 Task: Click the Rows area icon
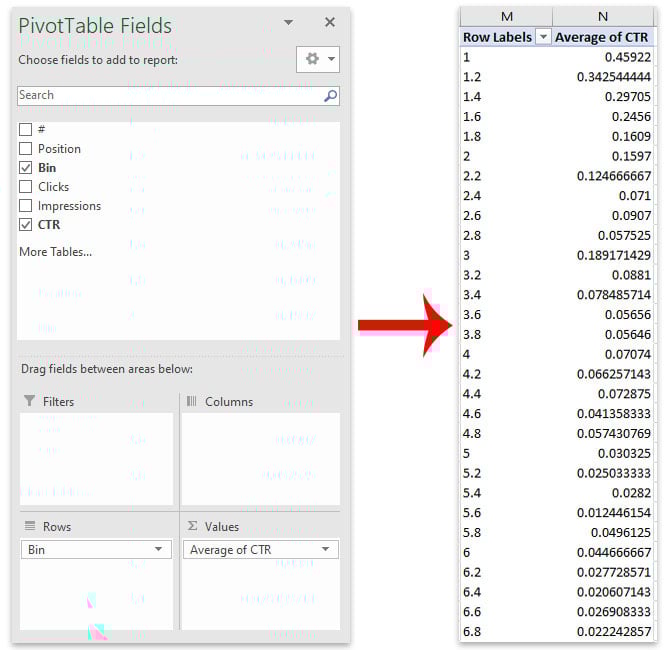(30, 526)
